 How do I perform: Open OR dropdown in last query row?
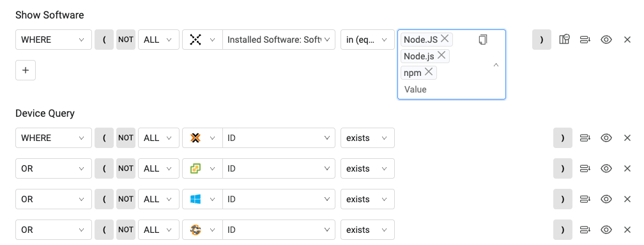(x=54, y=230)
